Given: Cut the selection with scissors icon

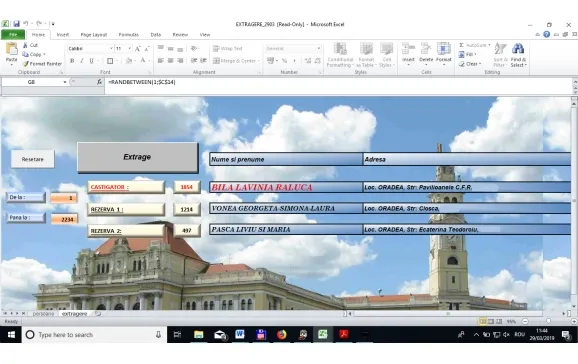Looking at the screenshot, I should tap(30, 45).
